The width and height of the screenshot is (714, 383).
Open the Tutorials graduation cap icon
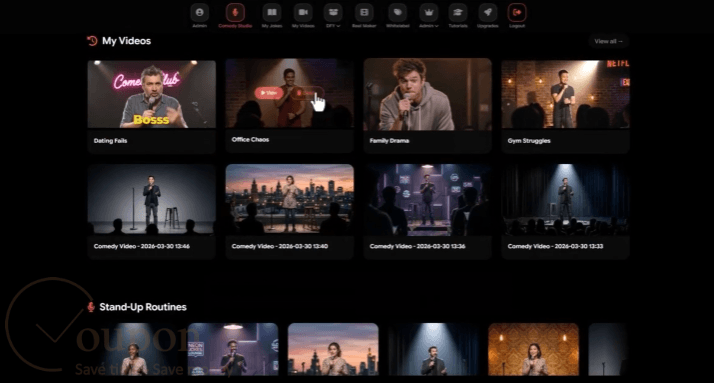tap(458, 13)
